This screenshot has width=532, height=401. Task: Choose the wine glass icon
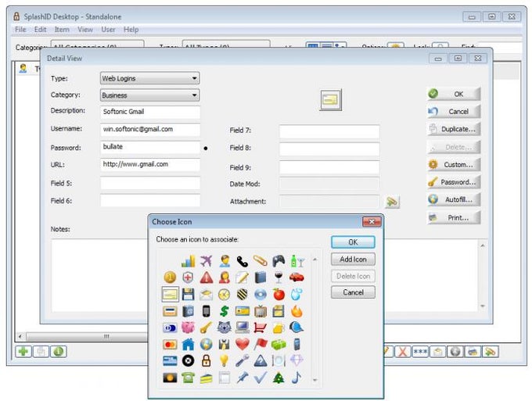click(x=279, y=277)
